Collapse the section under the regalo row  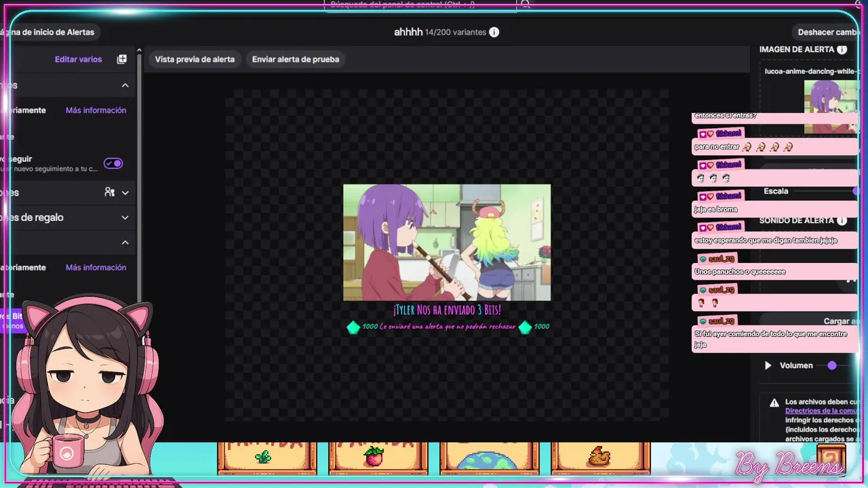pyautogui.click(x=125, y=243)
